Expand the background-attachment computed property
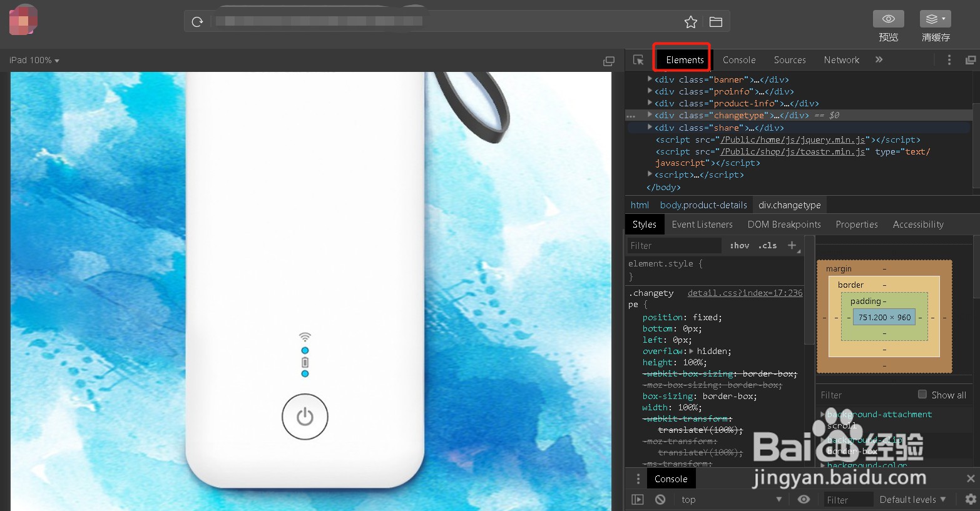Viewport: 980px width, 511px height. tap(822, 414)
